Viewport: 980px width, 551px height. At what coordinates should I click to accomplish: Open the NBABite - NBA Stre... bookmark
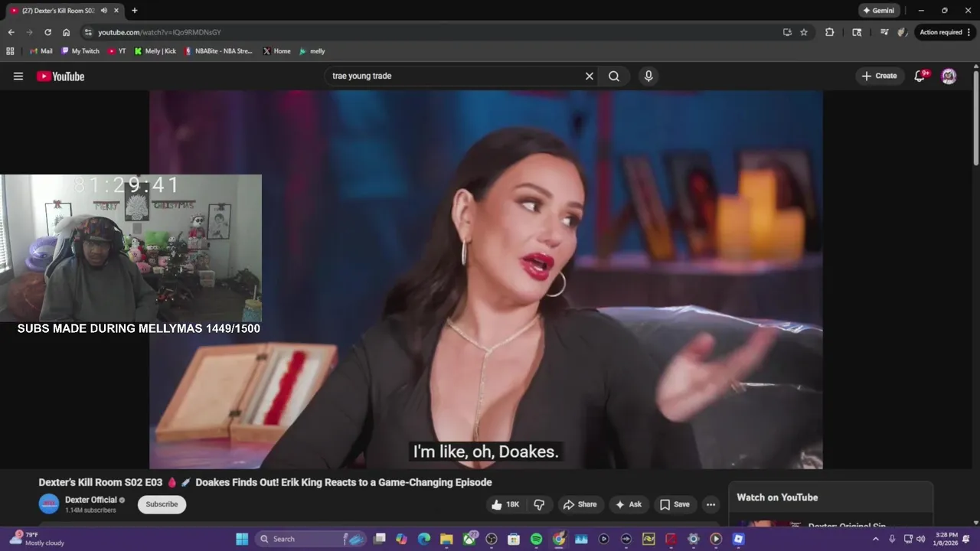click(218, 51)
